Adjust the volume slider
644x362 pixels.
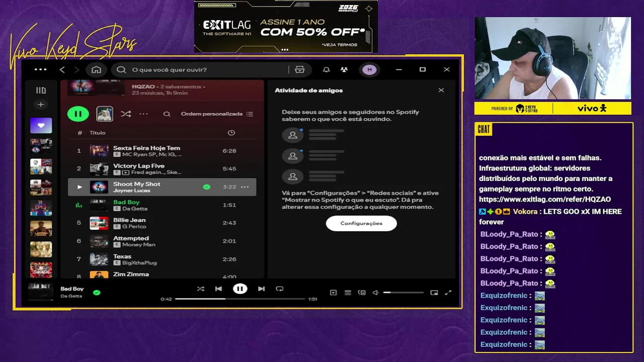pyautogui.click(x=404, y=293)
